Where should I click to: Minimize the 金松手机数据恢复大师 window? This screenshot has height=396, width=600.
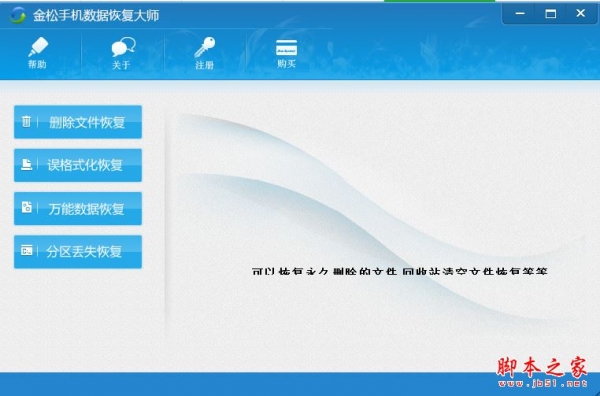[520, 13]
